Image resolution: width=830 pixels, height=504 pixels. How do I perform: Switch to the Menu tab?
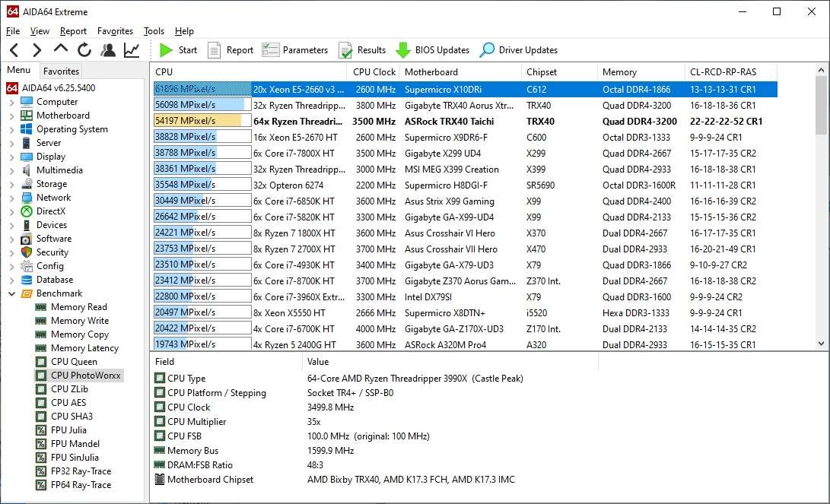point(19,70)
